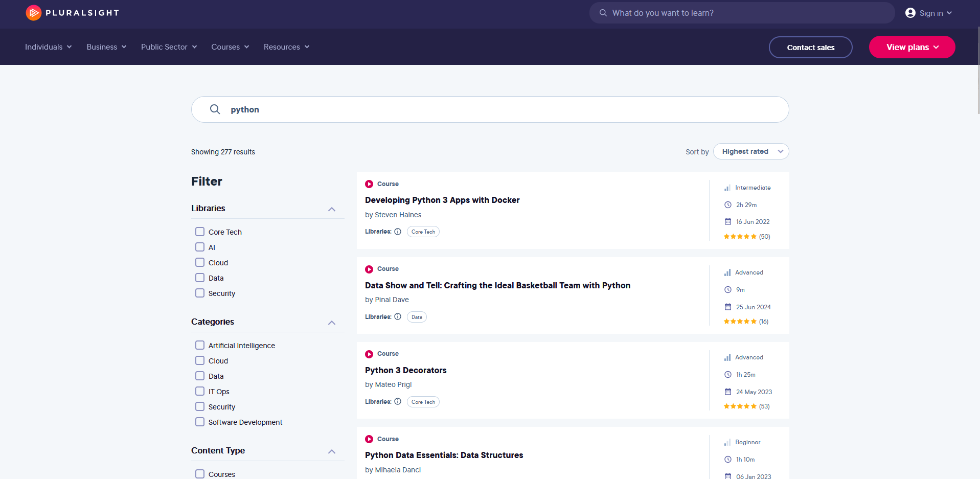980x479 pixels.
Task: Open the Business navigation menu
Action: [106, 47]
